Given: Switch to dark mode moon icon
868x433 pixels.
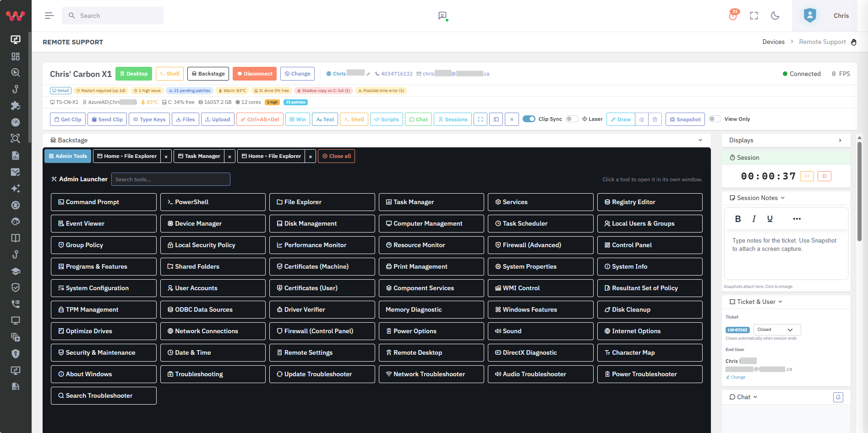Looking at the screenshot, I should click(x=775, y=16).
